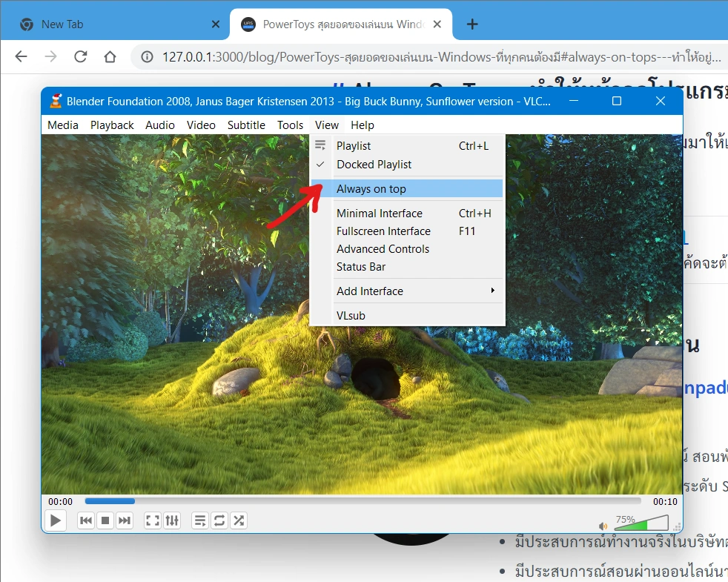Click the VLC cone icon in title bar

tap(56, 101)
